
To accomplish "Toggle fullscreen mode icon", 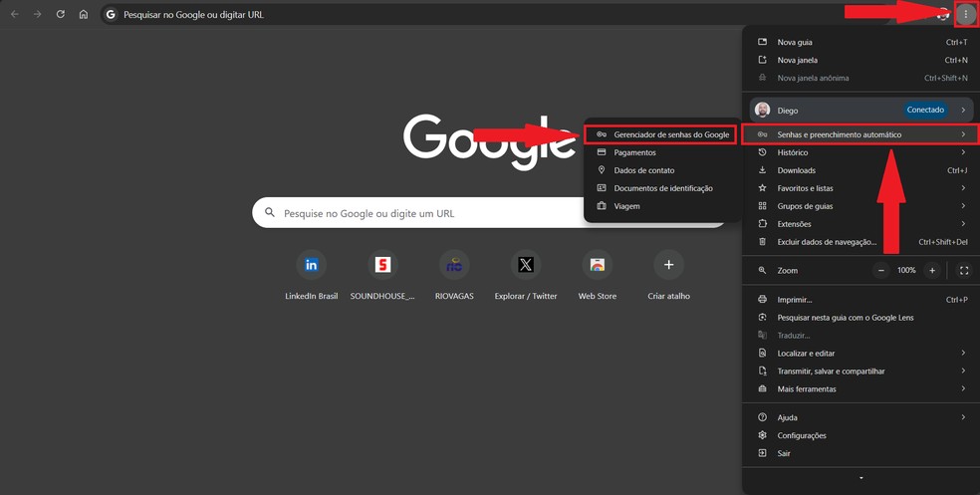I will [964, 271].
